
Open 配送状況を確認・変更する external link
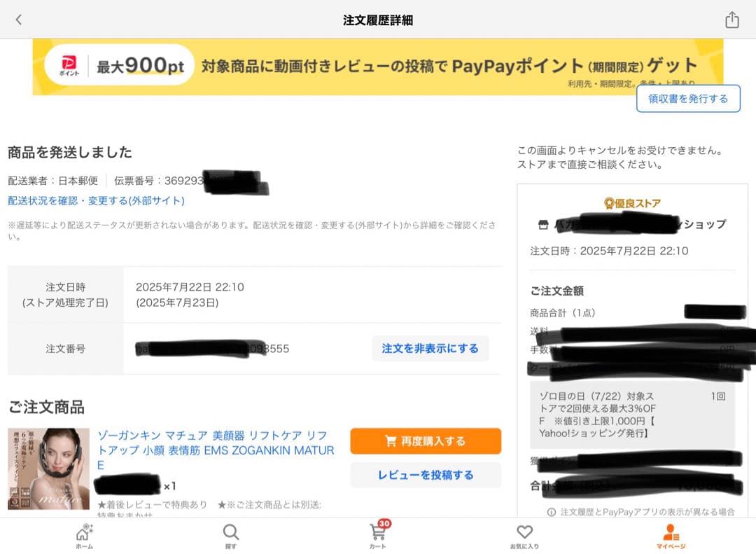tap(96, 201)
